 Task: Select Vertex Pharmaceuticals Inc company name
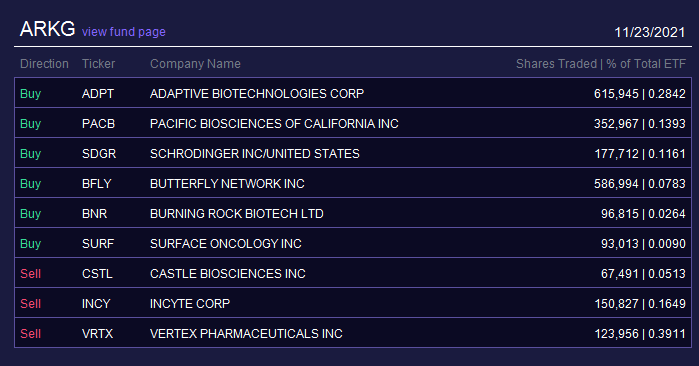point(246,333)
